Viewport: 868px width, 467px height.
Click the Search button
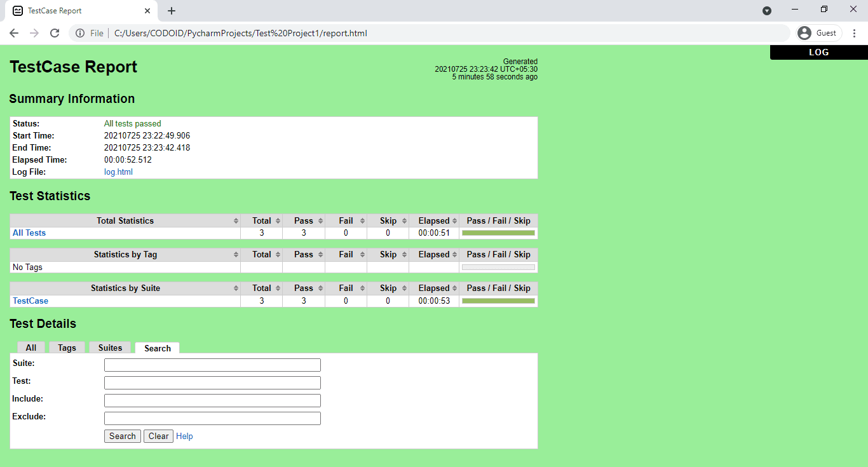122,436
